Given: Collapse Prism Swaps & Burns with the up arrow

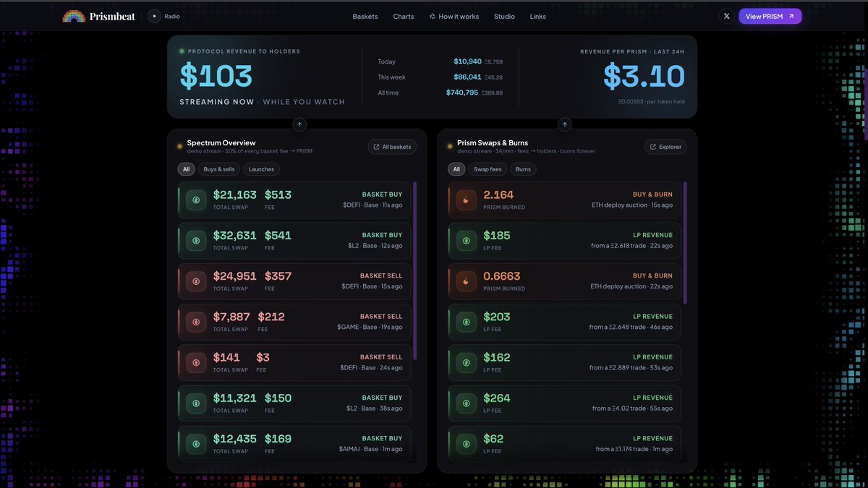Looking at the screenshot, I should pos(565,124).
